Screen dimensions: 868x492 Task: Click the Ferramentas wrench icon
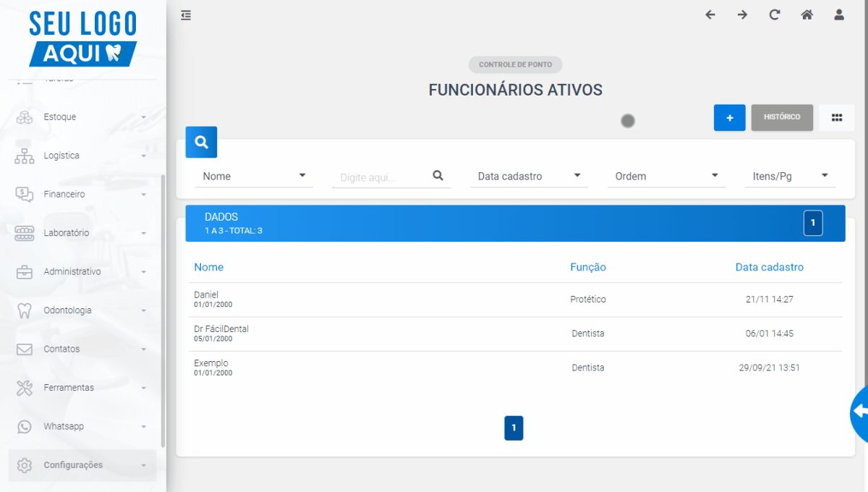pyautogui.click(x=25, y=388)
